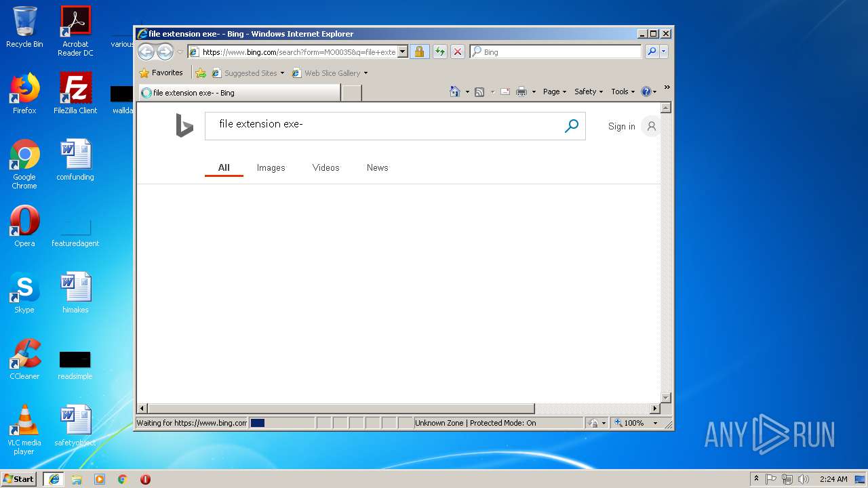868x488 pixels.
Task: Switch to the Images tab
Action: tap(271, 168)
